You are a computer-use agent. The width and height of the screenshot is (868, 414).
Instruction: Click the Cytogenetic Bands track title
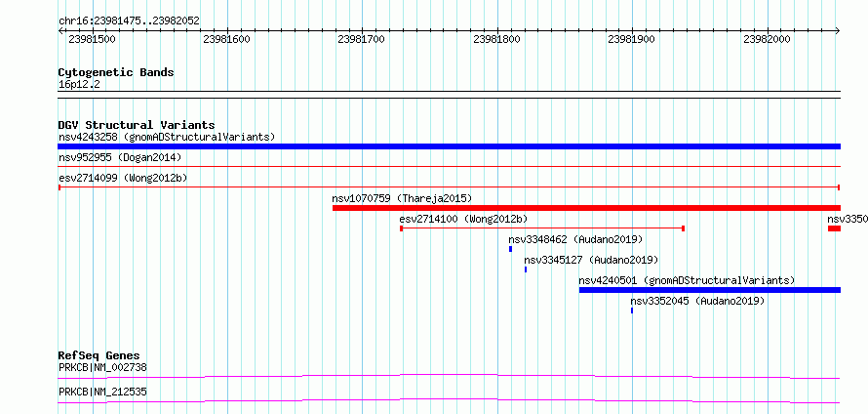116,72
